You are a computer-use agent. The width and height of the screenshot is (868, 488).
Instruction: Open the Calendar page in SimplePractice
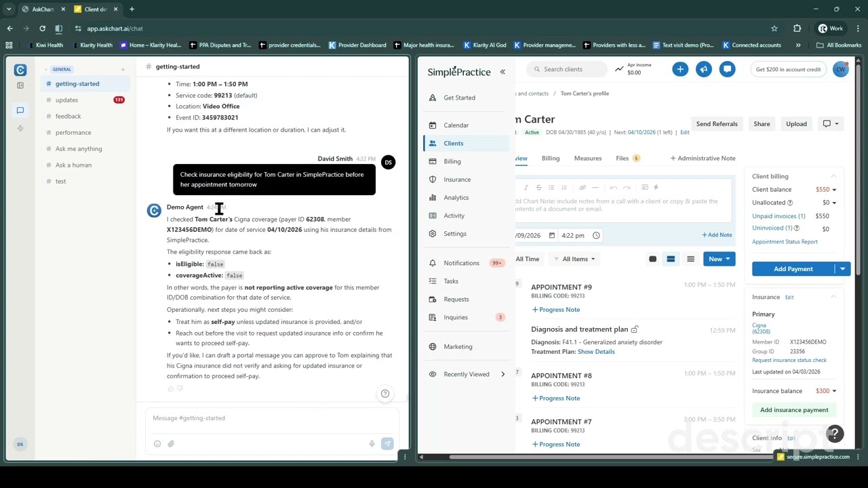456,125
